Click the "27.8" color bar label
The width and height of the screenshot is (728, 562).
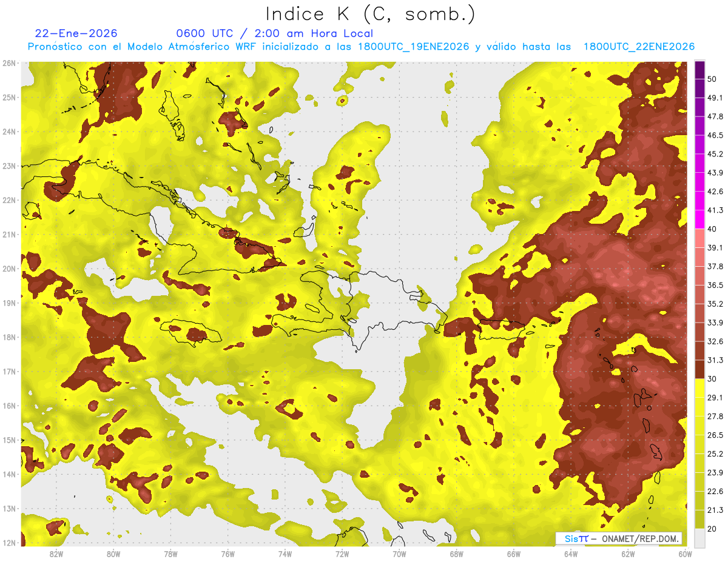[715, 416]
